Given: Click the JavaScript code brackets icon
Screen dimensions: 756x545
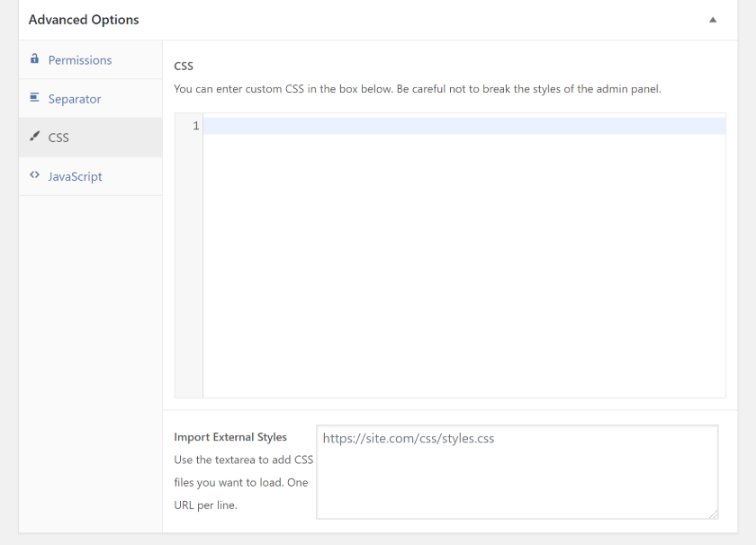Looking at the screenshot, I should (x=34, y=174).
